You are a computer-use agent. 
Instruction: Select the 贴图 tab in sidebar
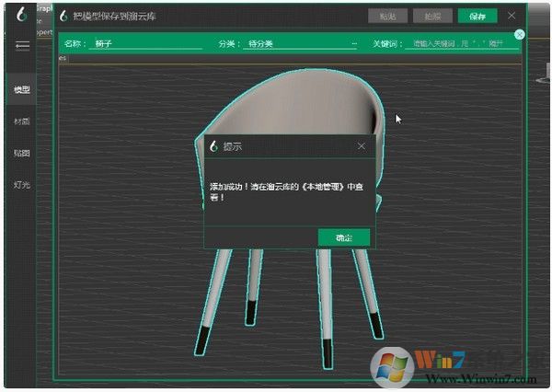[x=21, y=153]
